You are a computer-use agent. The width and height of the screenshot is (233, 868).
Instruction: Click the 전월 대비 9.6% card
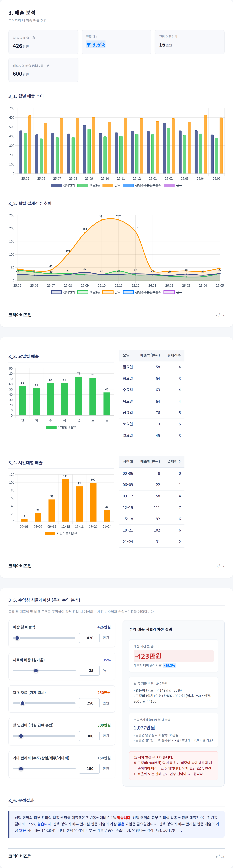(116, 42)
